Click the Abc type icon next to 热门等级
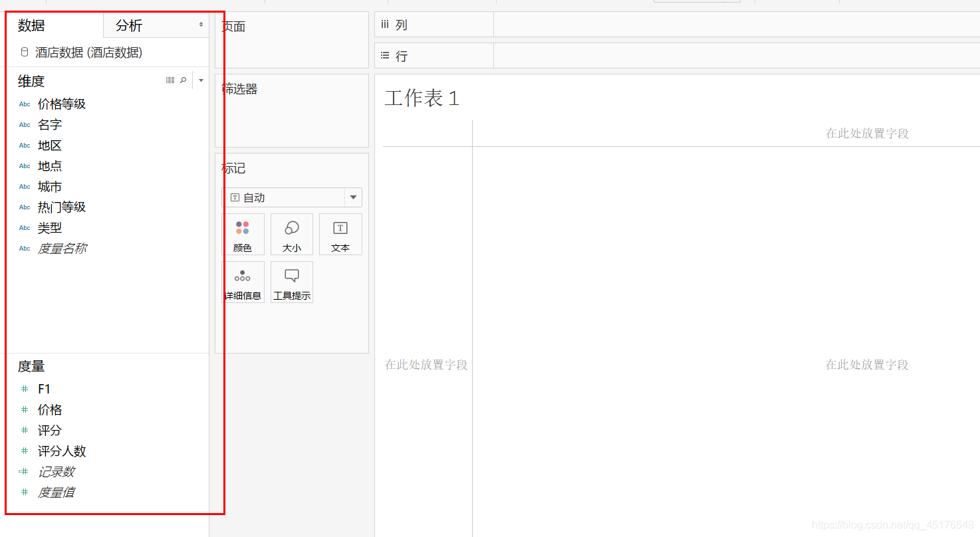 (25, 207)
